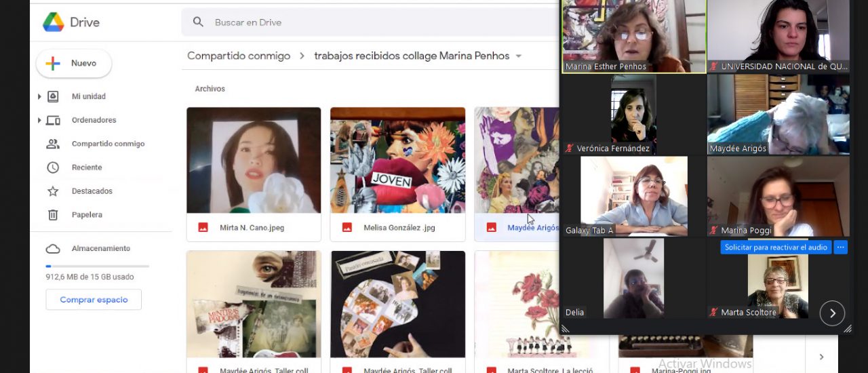Click Compartido conmigo breadcrumb
Viewport: 868px width, 373px height.
click(x=239, y=56)
